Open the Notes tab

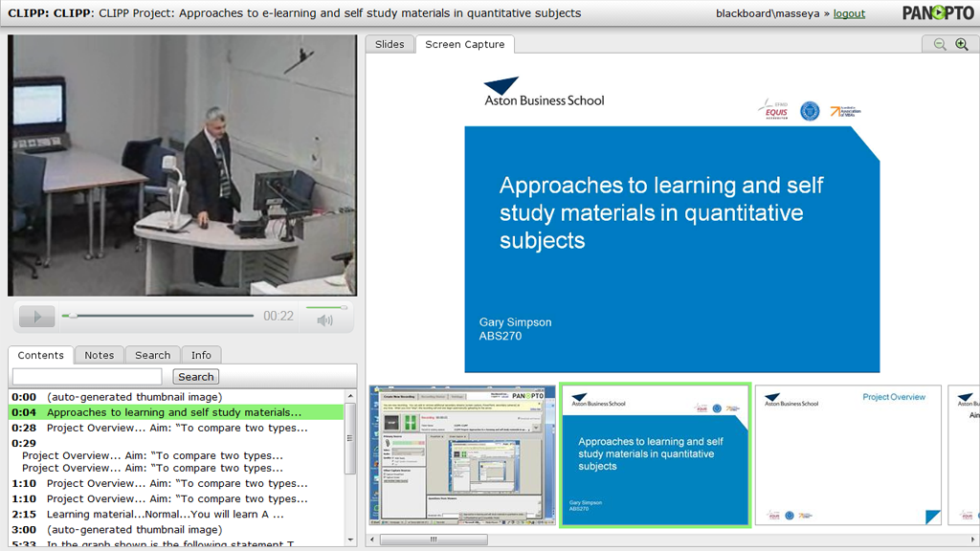click(100, 355)
